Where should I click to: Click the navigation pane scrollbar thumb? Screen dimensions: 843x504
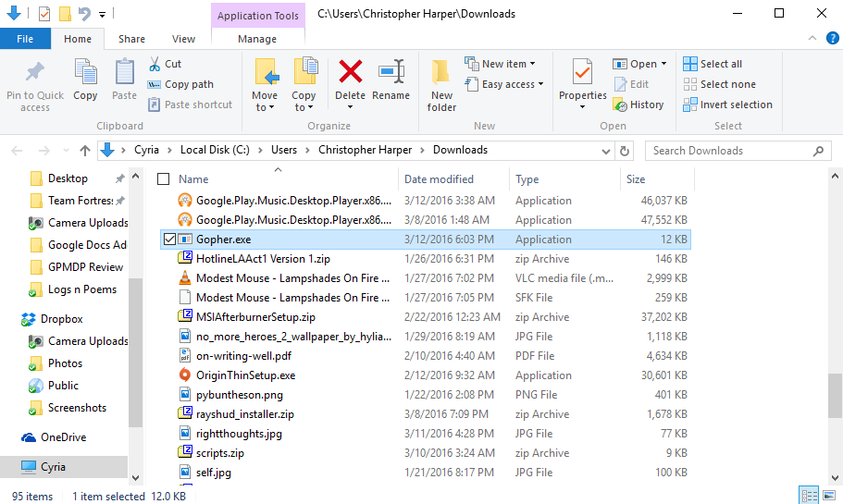(135, 352)
